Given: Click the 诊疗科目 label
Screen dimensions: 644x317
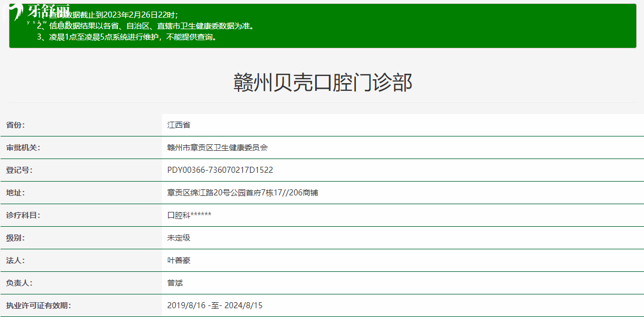Looking at the screenshot, I should [23, 215].
